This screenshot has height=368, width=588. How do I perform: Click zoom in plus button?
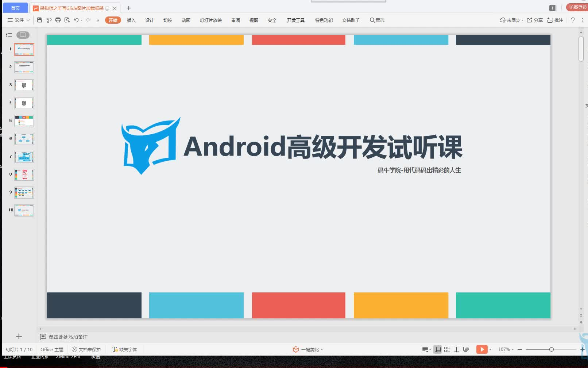click(582, 349)
